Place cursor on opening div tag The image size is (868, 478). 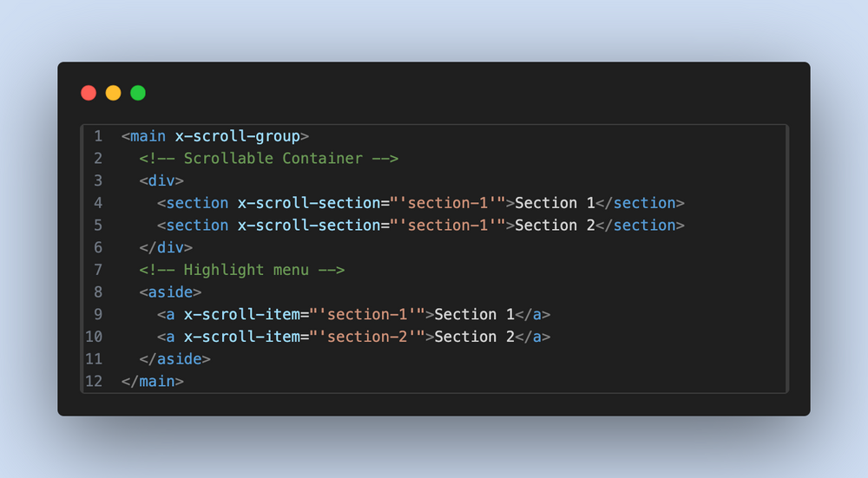click(x=161, y=180)
